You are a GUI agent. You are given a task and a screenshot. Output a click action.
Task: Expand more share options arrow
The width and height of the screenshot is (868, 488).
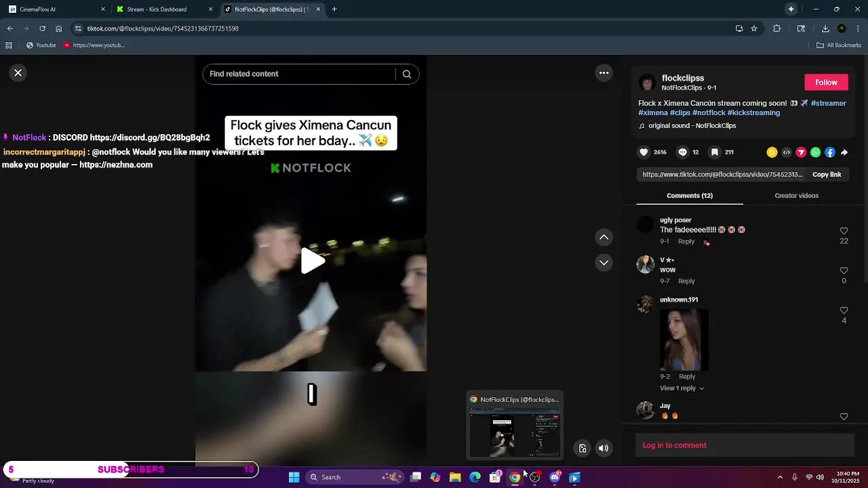844,152
